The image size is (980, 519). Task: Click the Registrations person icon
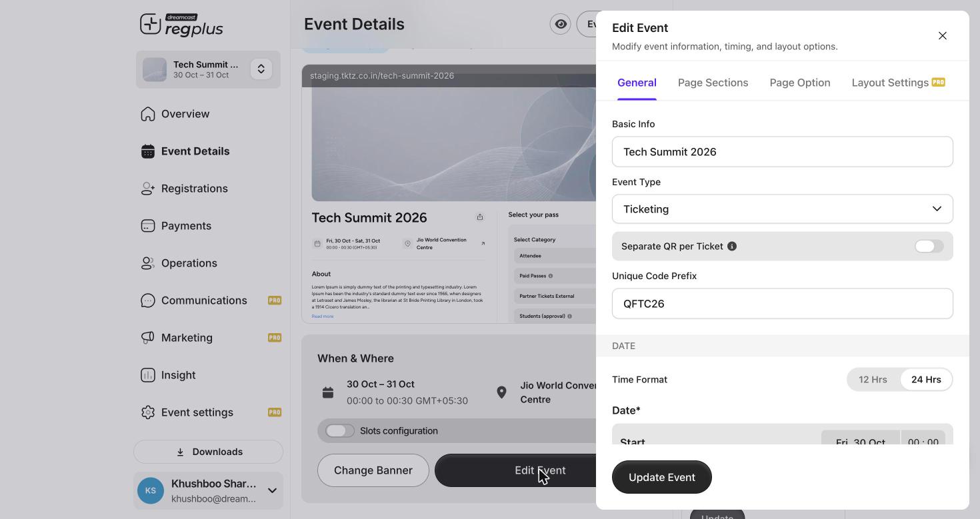point(148,189)
